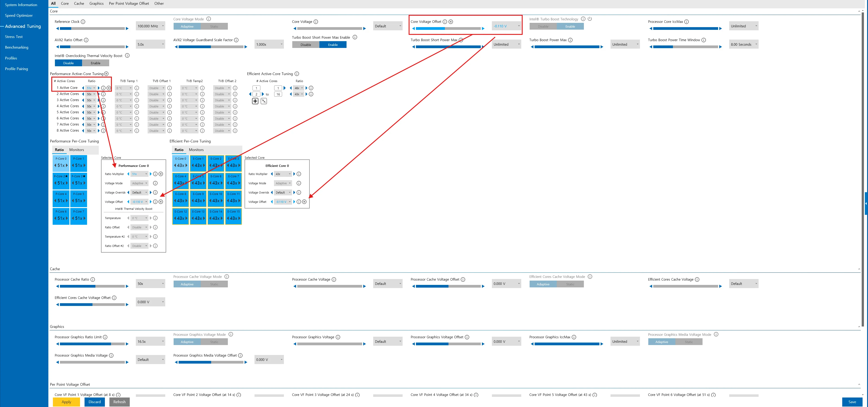
Task: Click the info icon next to Turbo Boost Power Time Window
Action: click(x=704, y=40)
